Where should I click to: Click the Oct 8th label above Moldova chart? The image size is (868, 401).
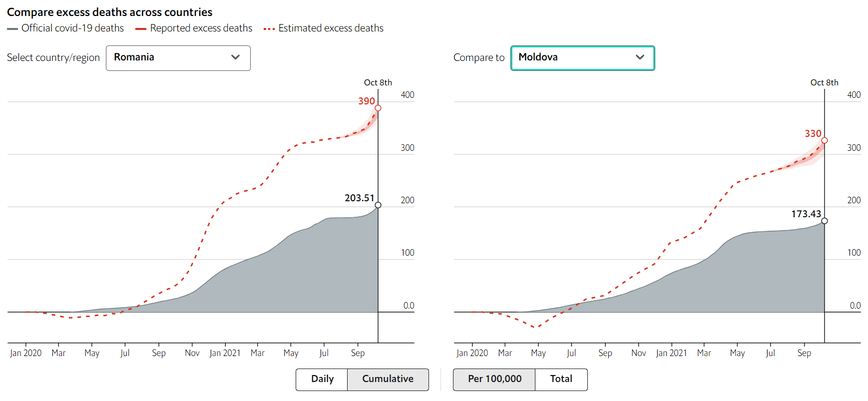click(x=825, y=83)
